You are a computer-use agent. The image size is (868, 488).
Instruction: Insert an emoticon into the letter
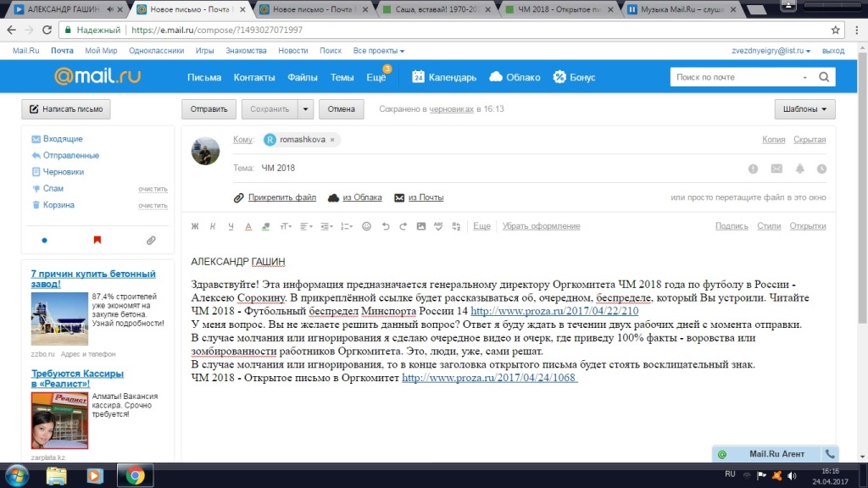[366, 226]
